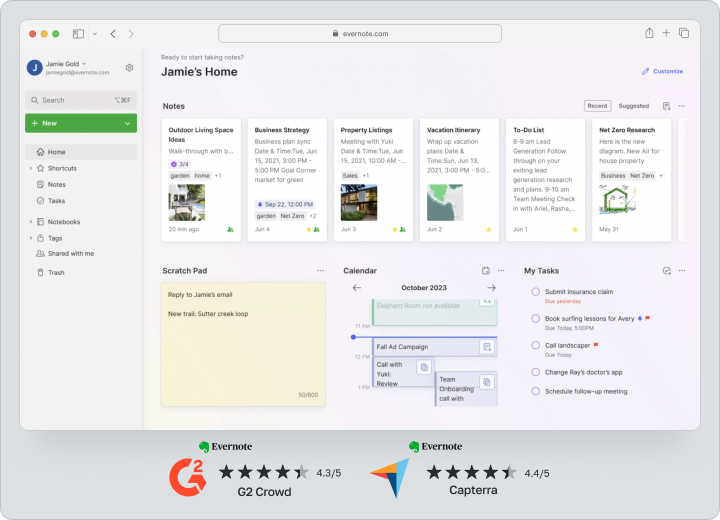This screenshot has height=520, width=720.
Task: Open the Property Listings house thumbnail
Action: [x=359, y=203]
